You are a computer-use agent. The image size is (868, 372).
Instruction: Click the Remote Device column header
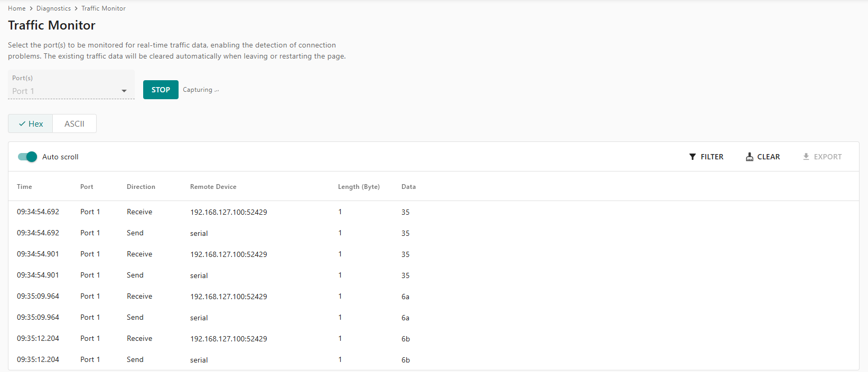click(213, 187)
